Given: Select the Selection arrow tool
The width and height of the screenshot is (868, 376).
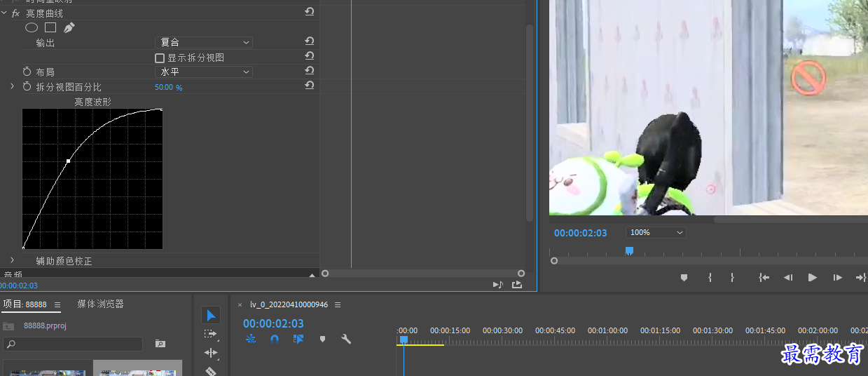Looking at the screenshot, I should click(x=211, y=315).
